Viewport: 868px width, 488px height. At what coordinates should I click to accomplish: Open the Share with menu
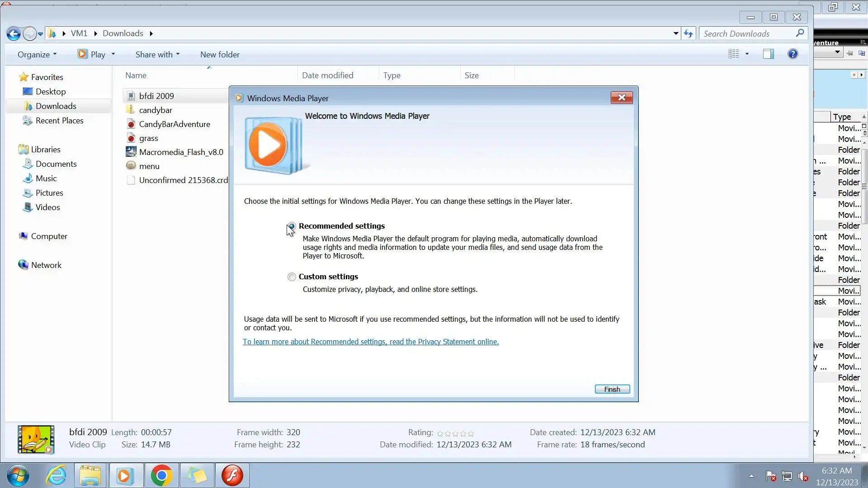pyautogui.click(x=157, y=55)
